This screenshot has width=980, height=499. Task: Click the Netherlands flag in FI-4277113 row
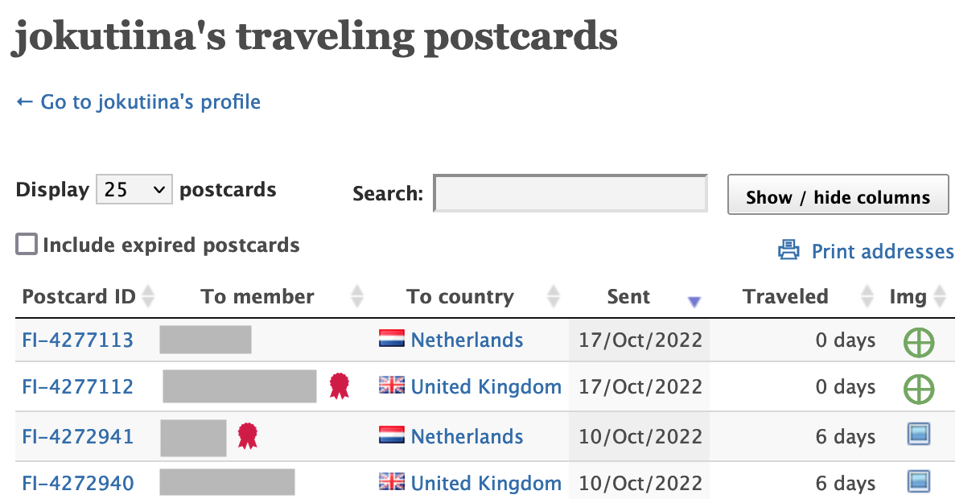(x=392, y=339)
